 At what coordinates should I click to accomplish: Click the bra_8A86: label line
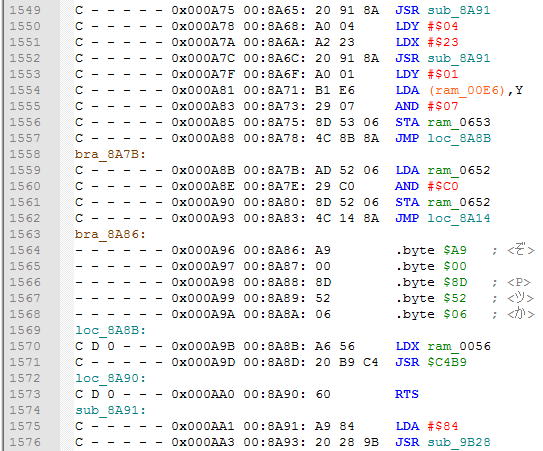pyautogui.click(x=110, y=234)
